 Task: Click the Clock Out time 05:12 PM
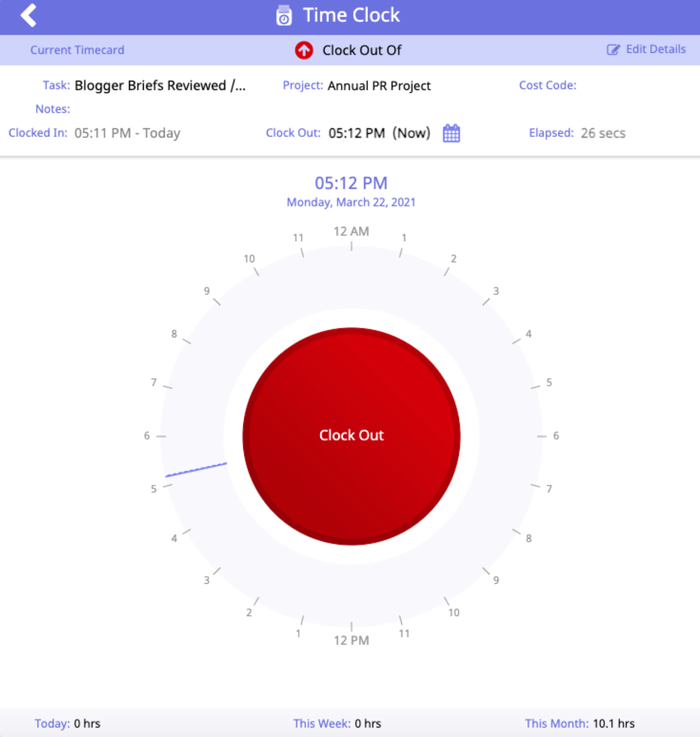[x=356, y=133]
